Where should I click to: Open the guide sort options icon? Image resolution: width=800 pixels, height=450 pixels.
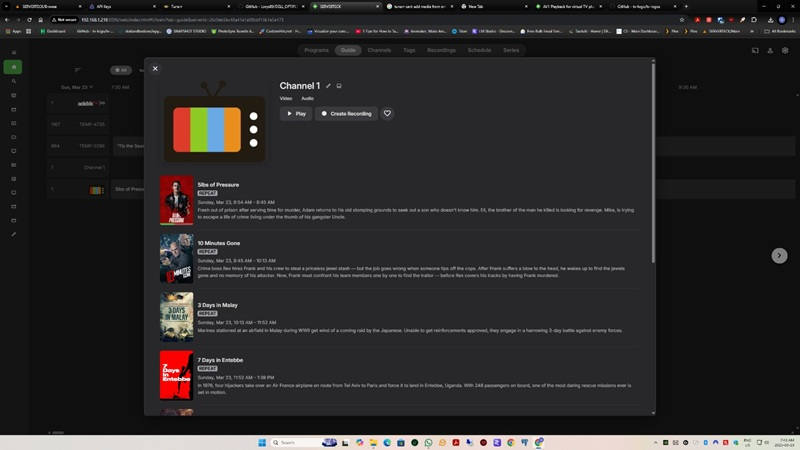tap(78, 70)
